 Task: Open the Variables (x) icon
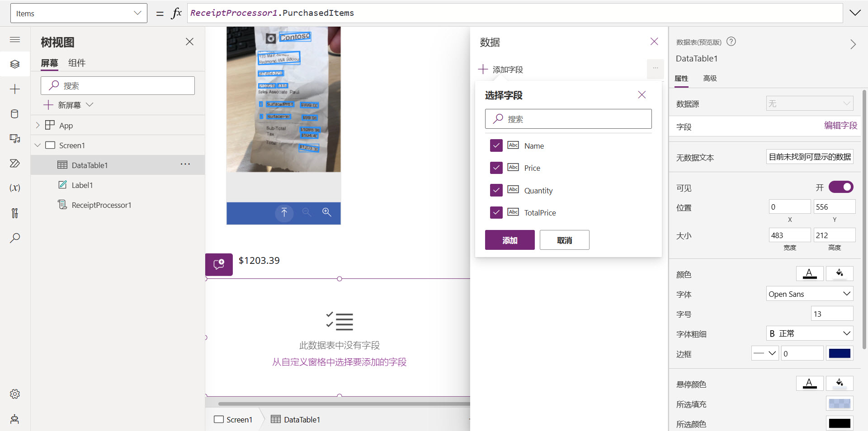[x=15, y=187]
